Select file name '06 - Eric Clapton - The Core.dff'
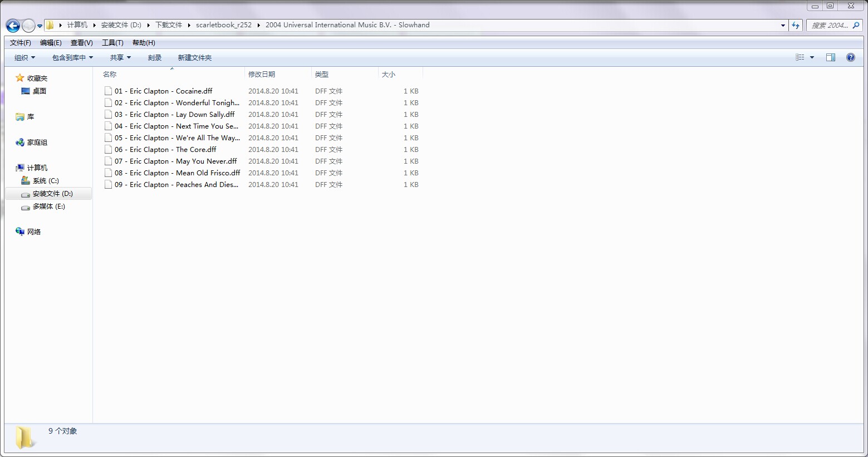The image size is (868, 457). click(165, 150)
